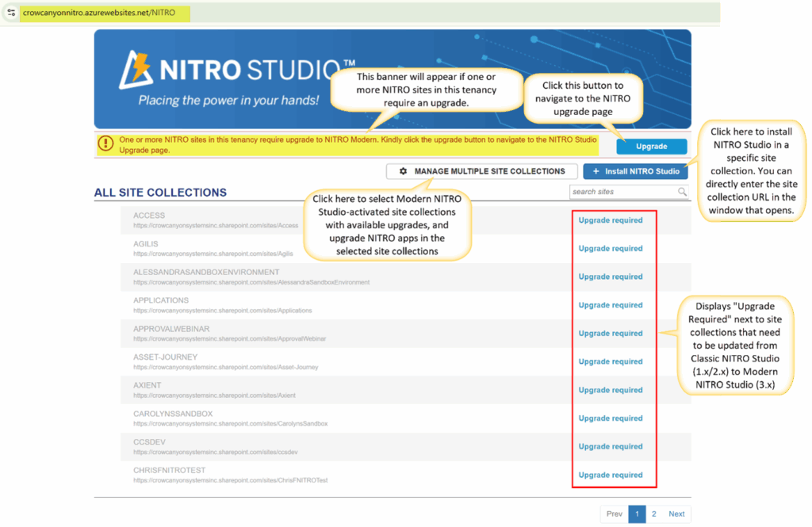Focus the search sites field
Viewport: 812px width, 527px height.
click(629, 192)
